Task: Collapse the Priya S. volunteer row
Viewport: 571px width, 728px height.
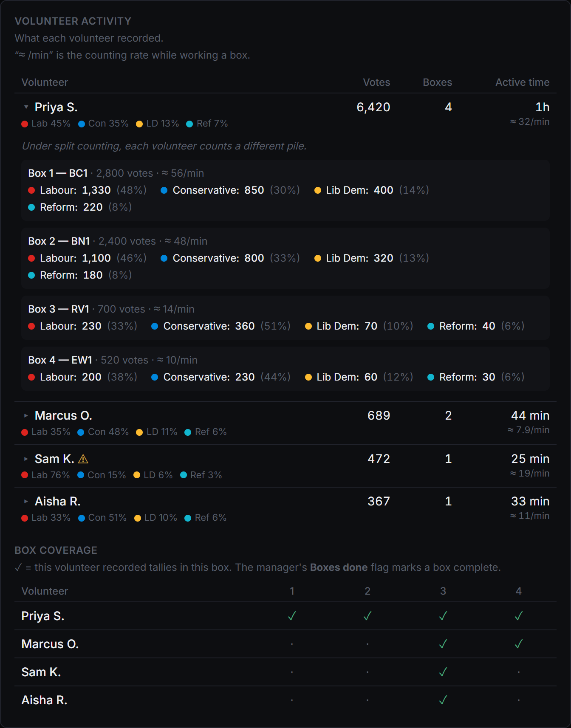Action: coord(26,107)
